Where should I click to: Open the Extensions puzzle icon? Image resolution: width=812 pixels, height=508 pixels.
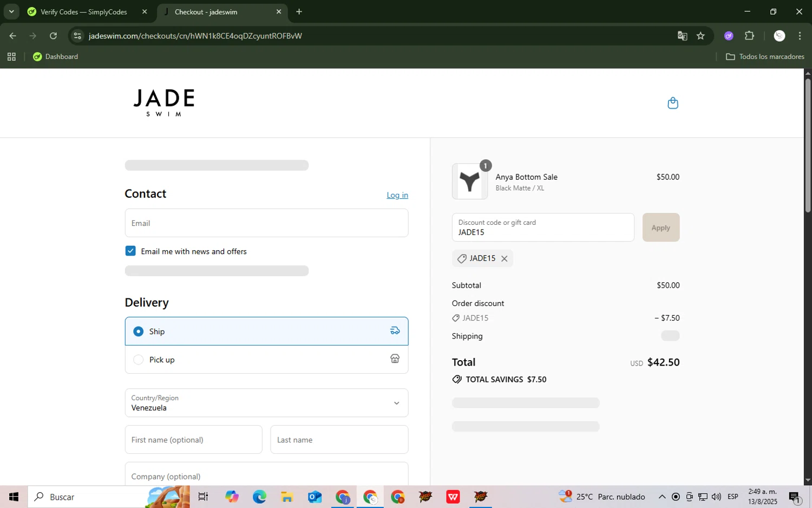tap(749, 36)
